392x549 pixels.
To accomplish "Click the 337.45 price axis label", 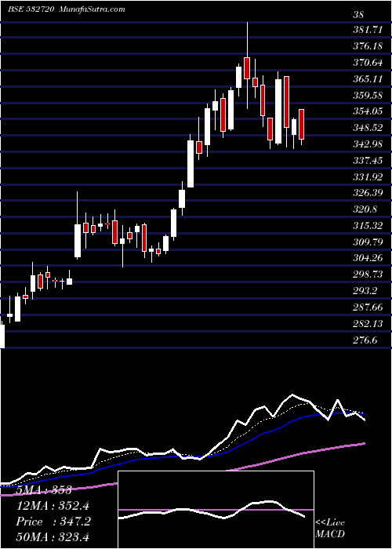I will tap(368, 161).
